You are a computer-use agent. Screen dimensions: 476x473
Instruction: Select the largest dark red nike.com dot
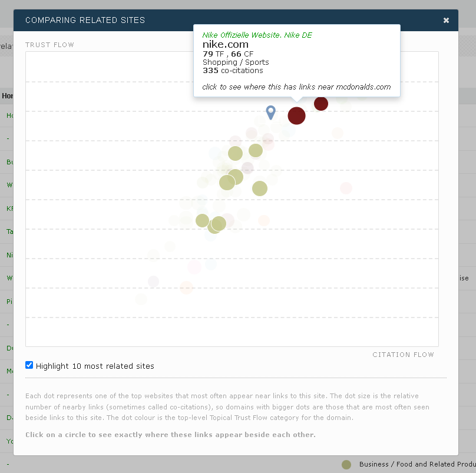[296, 116]
